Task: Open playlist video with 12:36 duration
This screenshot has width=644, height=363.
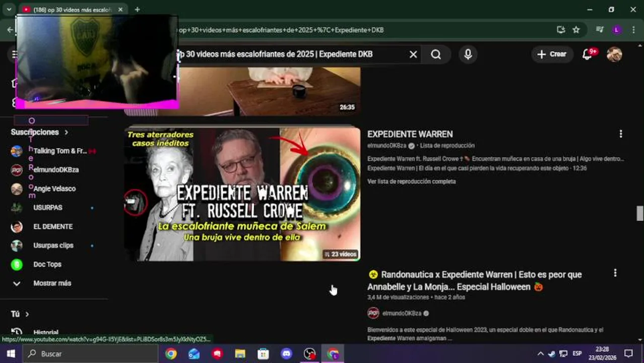Action: pos(477,168)
